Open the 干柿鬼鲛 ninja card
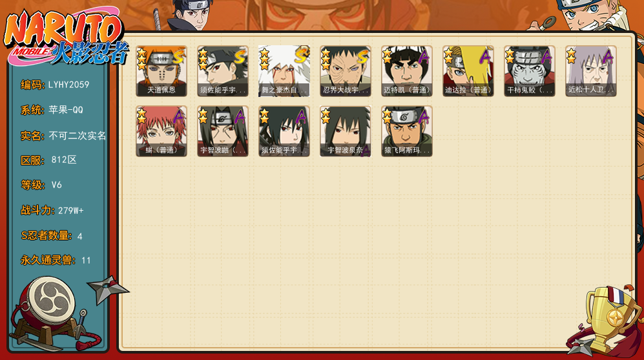 point(530,71)
